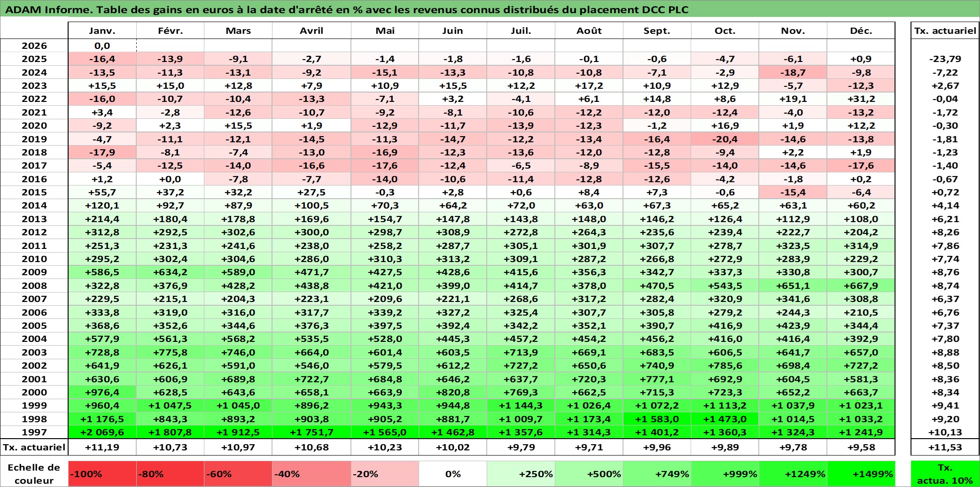The image size is (980, 487).
Task: Click the 'Mars' column header
Action: (238, 31)
